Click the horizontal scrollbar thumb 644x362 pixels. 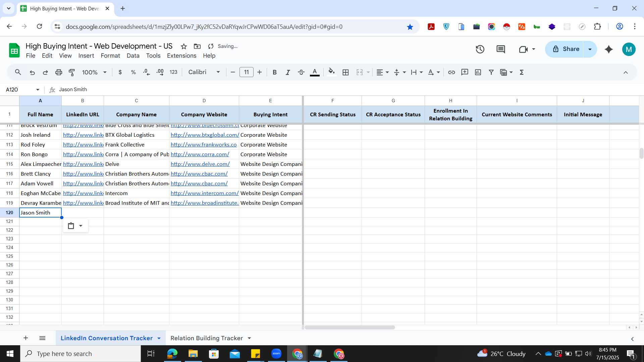tap(350, 327)
